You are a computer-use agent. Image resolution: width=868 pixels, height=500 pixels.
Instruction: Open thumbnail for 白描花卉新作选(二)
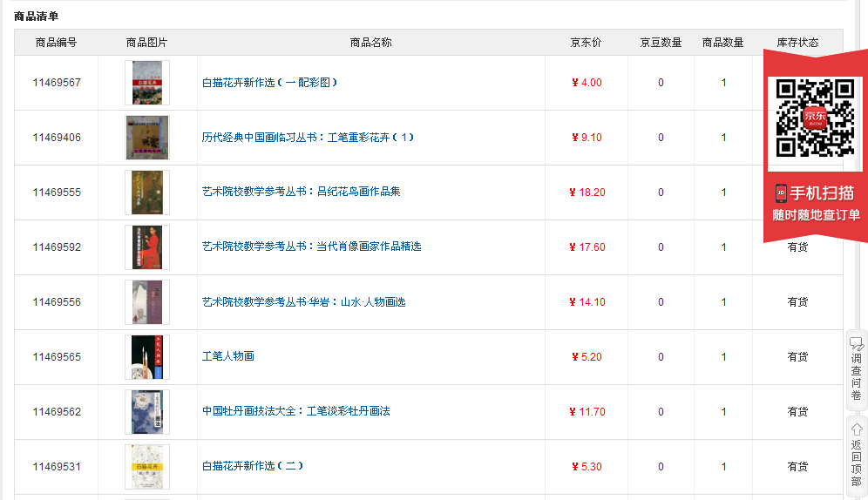tap(146, 467)
